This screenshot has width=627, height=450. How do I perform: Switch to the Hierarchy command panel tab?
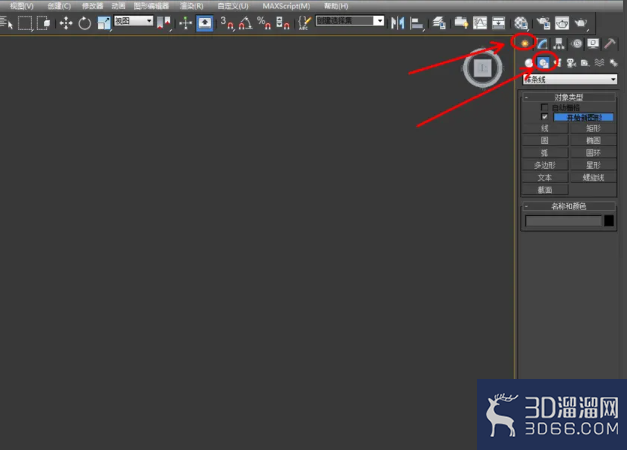pyautogui.click(x=559, y=43)
